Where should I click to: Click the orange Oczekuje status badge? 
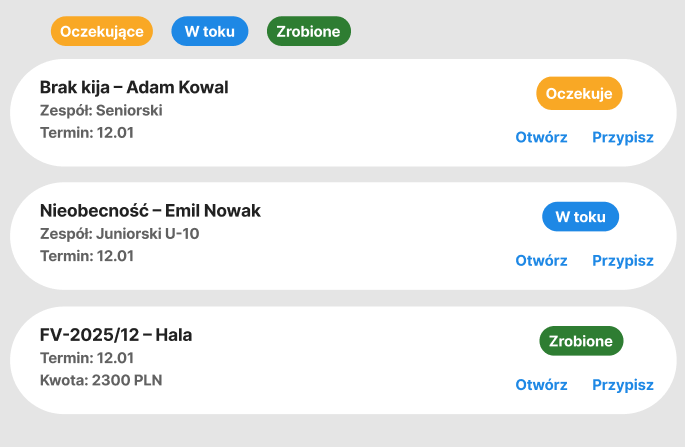click(579, 93)
